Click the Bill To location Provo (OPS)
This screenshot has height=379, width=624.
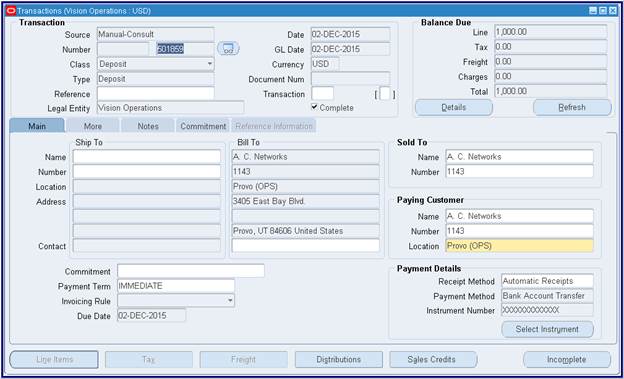pyautogui.click(x=305, y=186)
